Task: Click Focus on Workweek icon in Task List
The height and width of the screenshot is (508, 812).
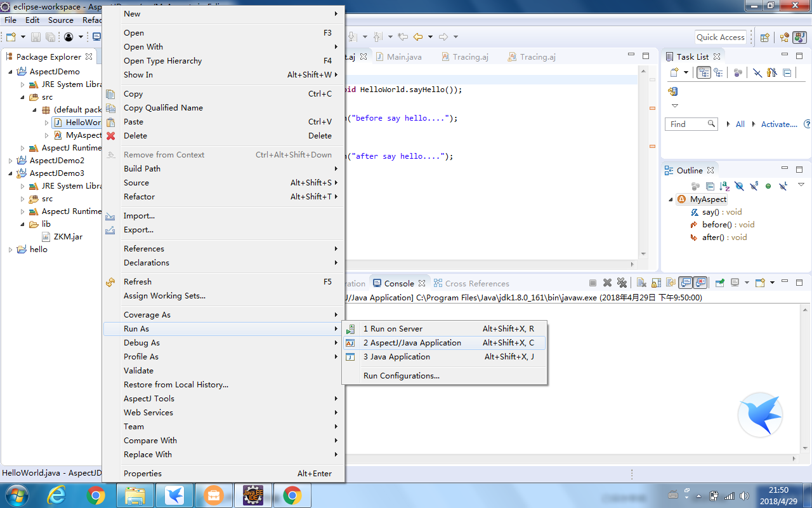Action: point(738,72)
